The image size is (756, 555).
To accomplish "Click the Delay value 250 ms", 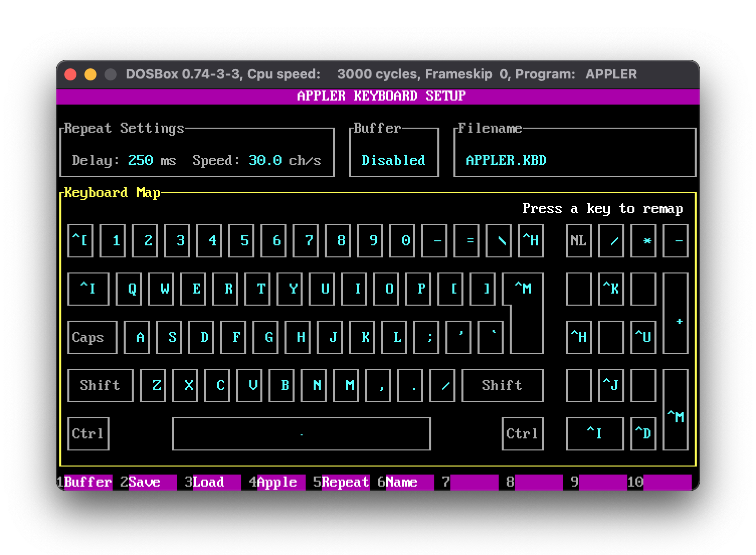I will [x=152, y=160].
